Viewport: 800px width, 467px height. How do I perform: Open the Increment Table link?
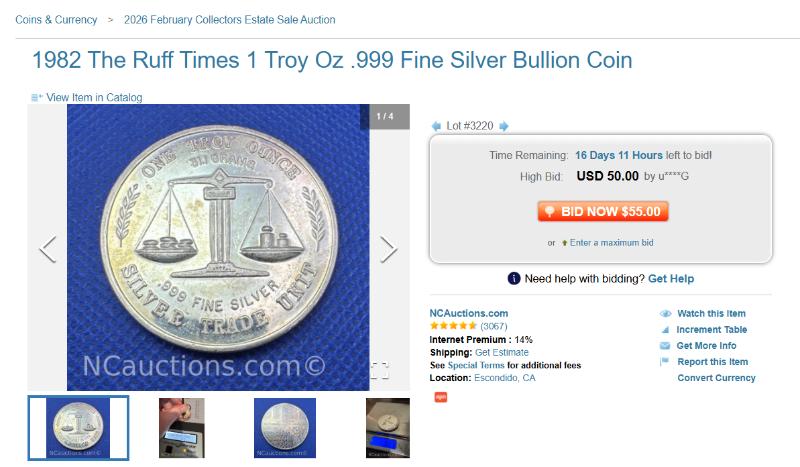tap(711, 330)
